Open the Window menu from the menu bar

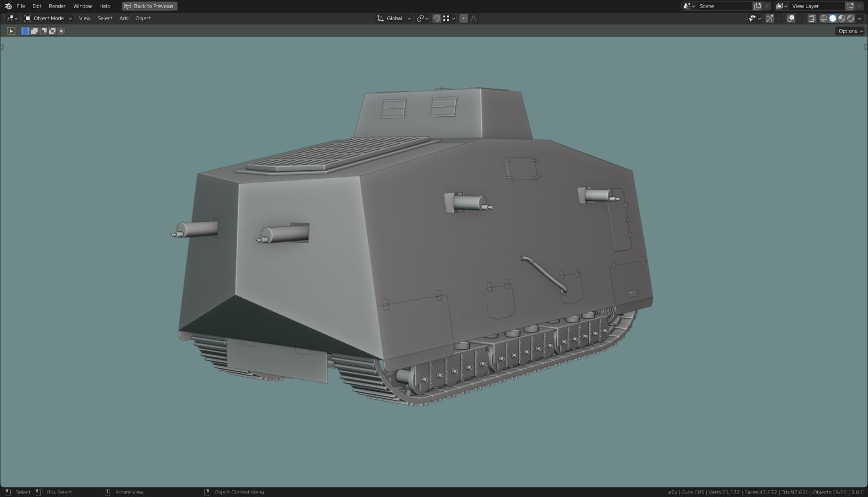pos(82,6)
